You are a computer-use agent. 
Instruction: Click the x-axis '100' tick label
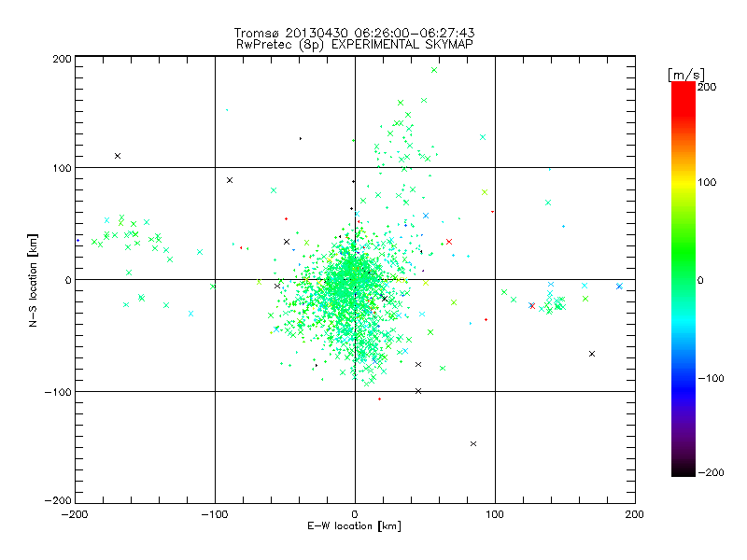(x=495, y=514)
